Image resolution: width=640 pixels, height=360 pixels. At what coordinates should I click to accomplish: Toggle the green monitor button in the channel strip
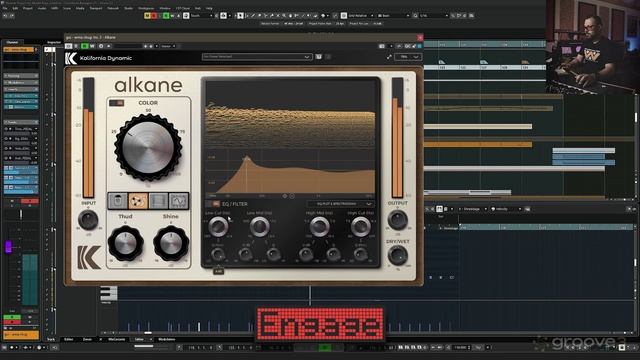click(x=12, y=317)
